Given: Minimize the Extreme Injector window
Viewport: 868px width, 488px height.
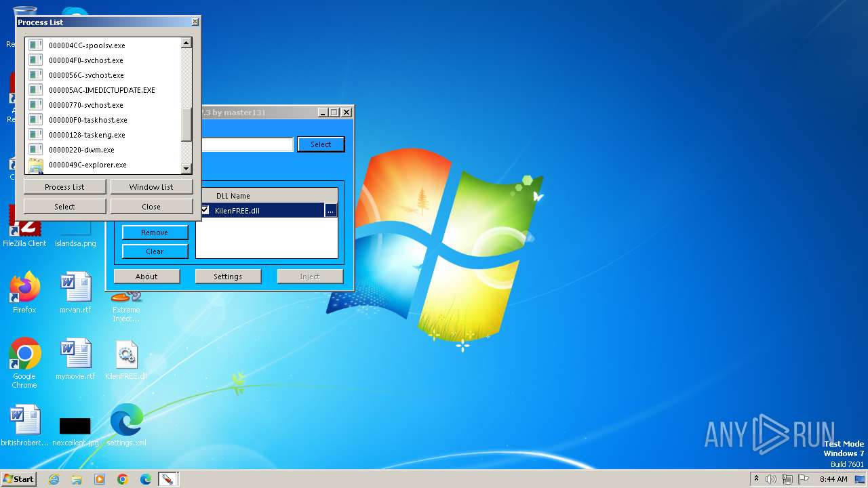Looking at the screenshot, I should coord(323,113).
